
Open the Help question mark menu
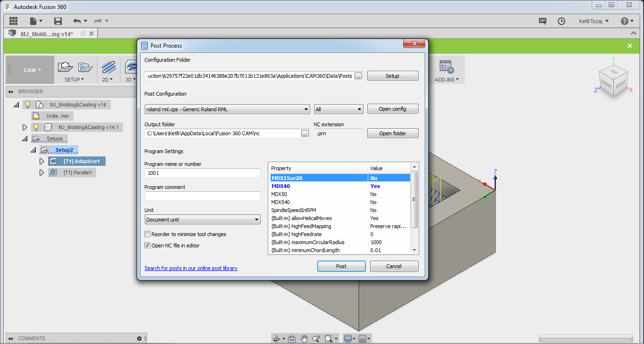[627, 21]
